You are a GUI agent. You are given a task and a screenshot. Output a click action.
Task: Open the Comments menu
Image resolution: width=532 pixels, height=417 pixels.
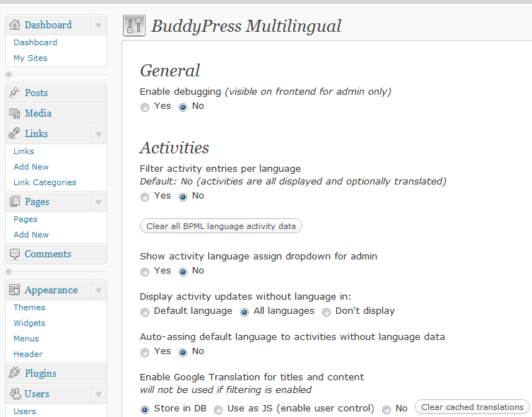(x=48, y=254)
